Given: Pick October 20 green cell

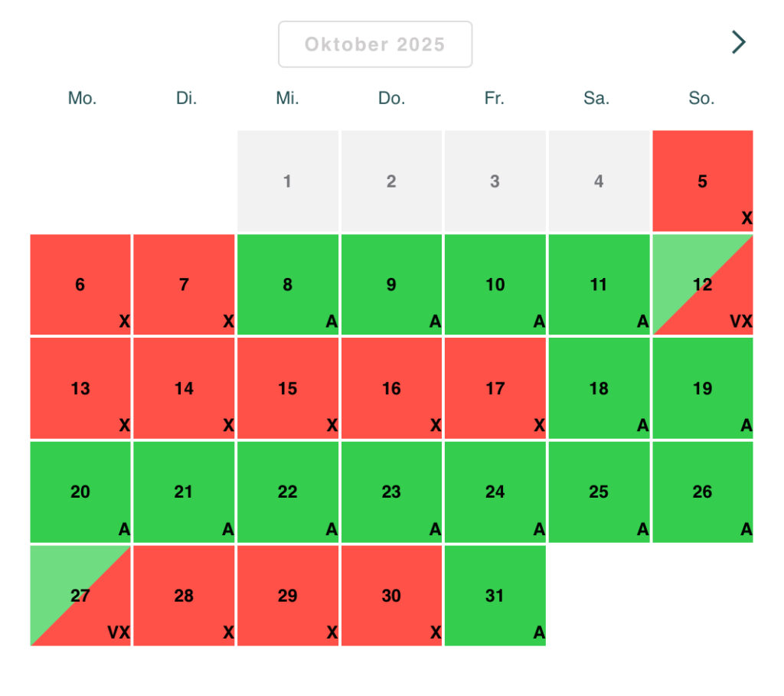Looking at the screenshot, I should 80,492.
